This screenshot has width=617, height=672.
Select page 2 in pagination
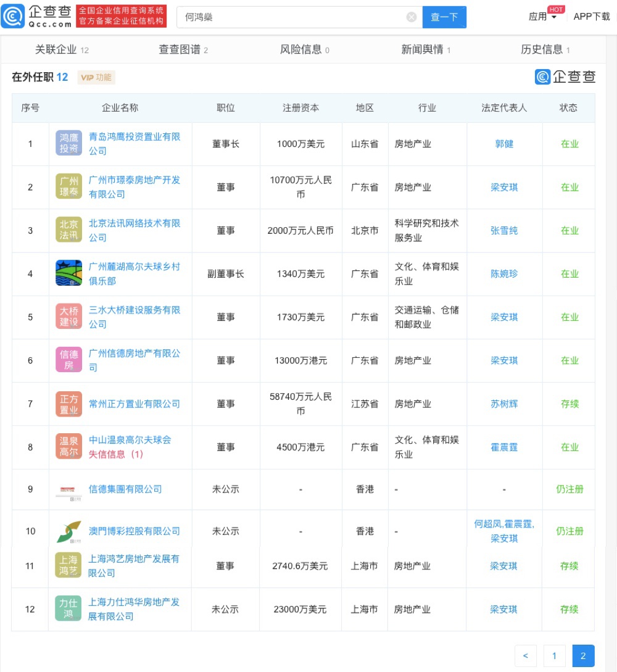(583, 656)
